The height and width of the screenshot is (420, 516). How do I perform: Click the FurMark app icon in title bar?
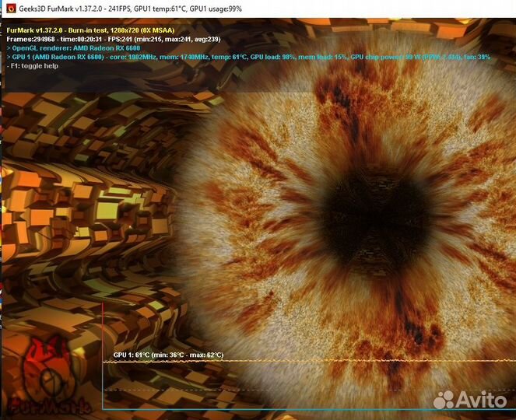11,8
